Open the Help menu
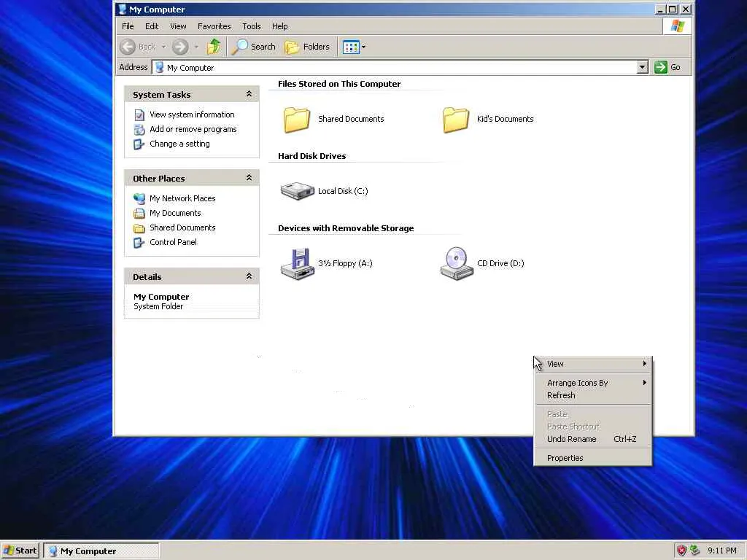Screen dimensions: 747x560 coord(279,26)
